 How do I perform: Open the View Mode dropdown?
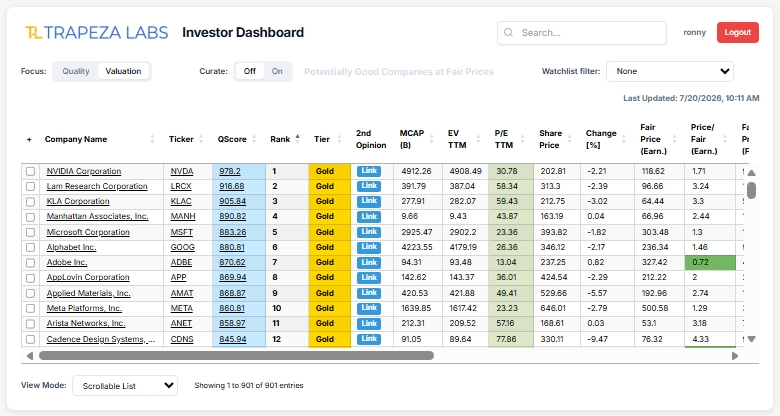125,386
